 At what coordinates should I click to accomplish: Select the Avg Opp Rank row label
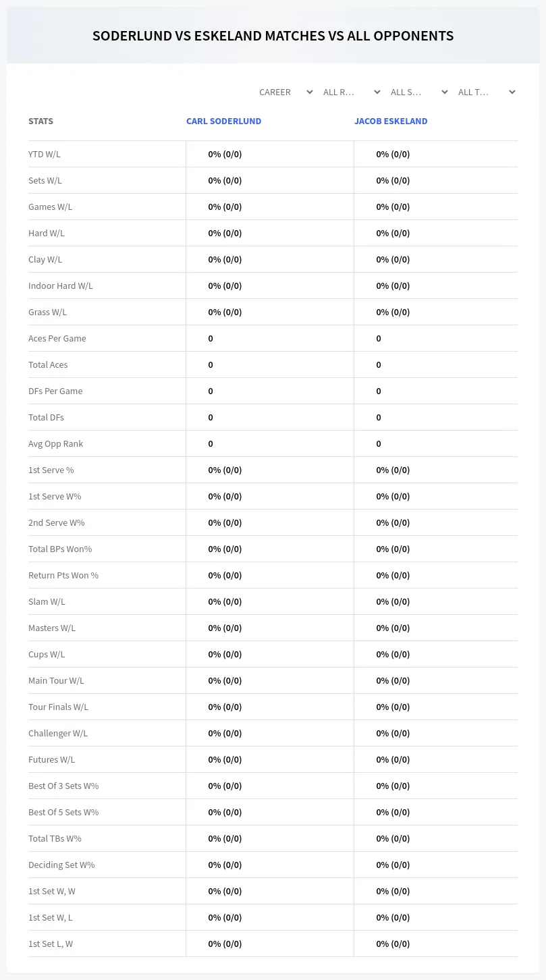coord(56,443)
